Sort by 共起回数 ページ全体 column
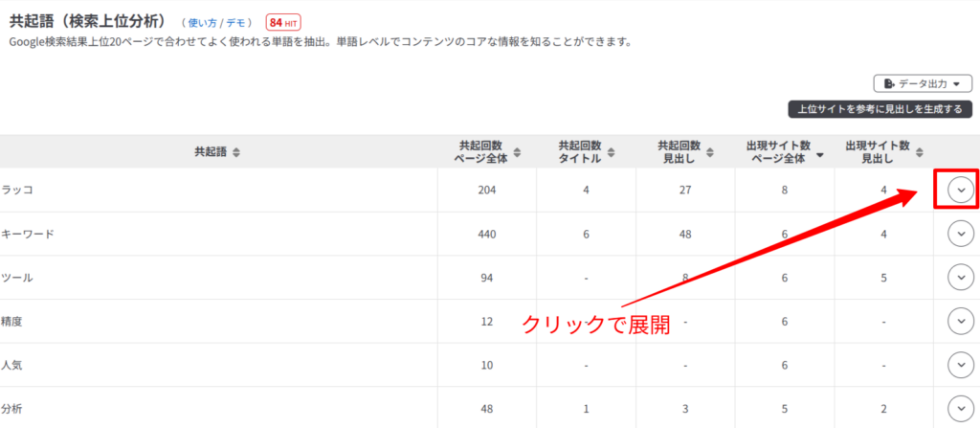The image size is (980, 428). (x=518, y=152)
